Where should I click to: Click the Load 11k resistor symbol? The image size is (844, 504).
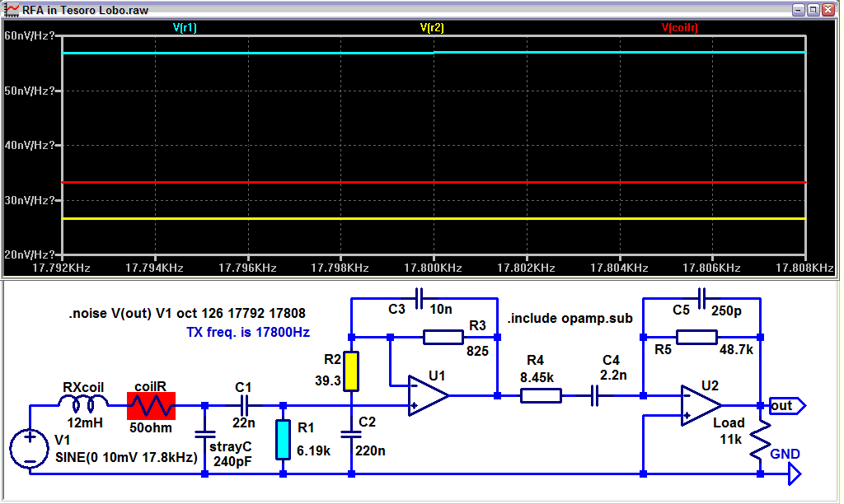click(x=760, y=441)
